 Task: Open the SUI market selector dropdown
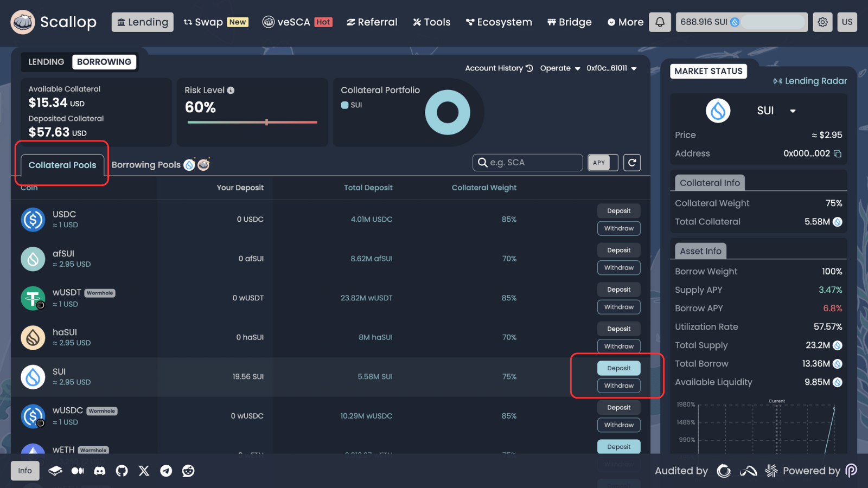(x=776, y=111)
